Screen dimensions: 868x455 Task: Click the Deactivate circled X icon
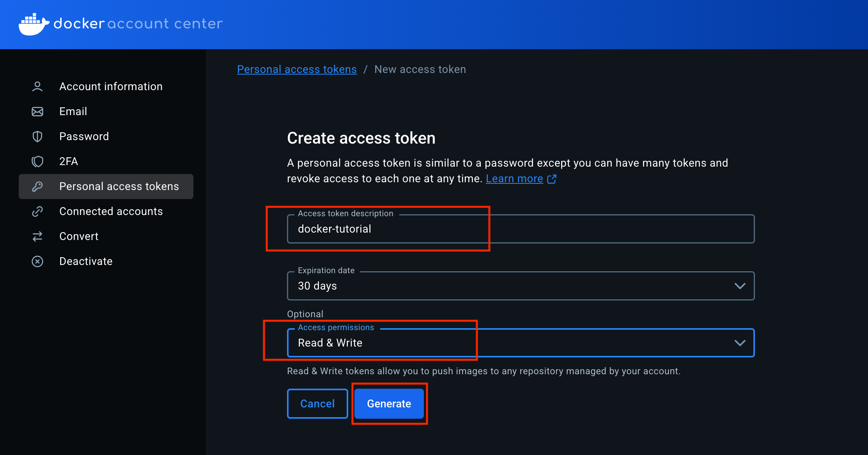pos(37,261)
